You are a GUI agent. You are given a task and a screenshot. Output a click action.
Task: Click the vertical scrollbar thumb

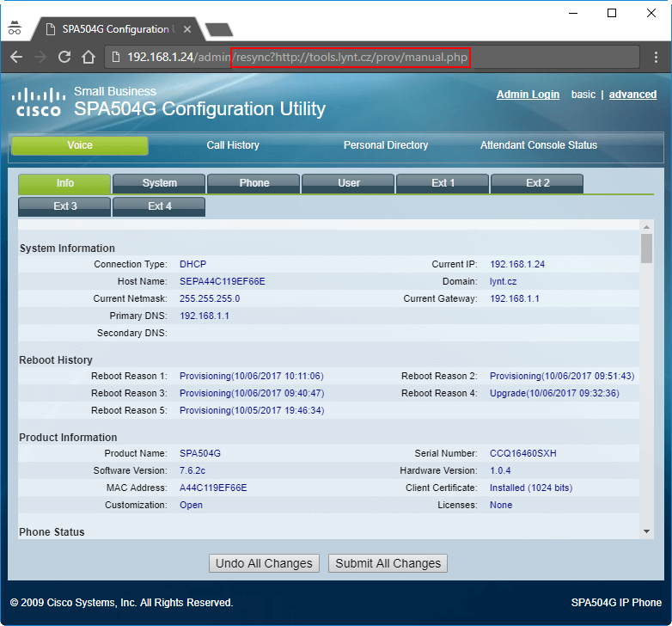click(x=646, y=249)
